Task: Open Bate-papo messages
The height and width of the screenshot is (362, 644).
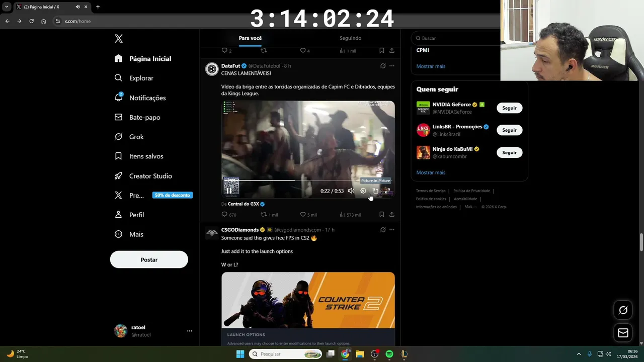Action: (x=137, y=117)
